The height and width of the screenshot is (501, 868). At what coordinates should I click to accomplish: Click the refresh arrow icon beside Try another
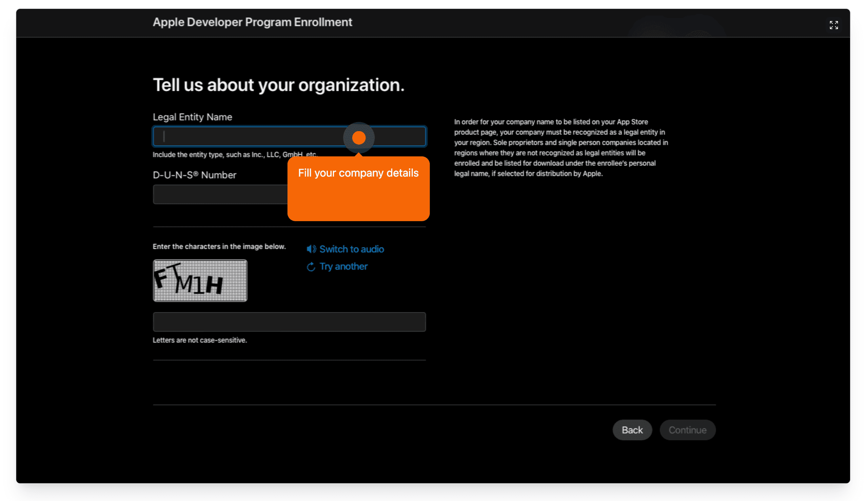coord(311,267)
